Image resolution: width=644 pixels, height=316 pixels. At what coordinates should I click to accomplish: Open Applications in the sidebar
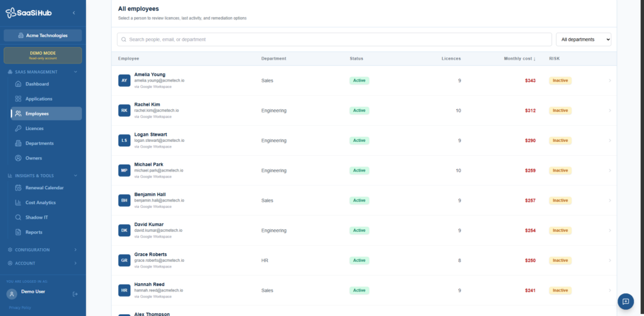[x=47, y=99]
